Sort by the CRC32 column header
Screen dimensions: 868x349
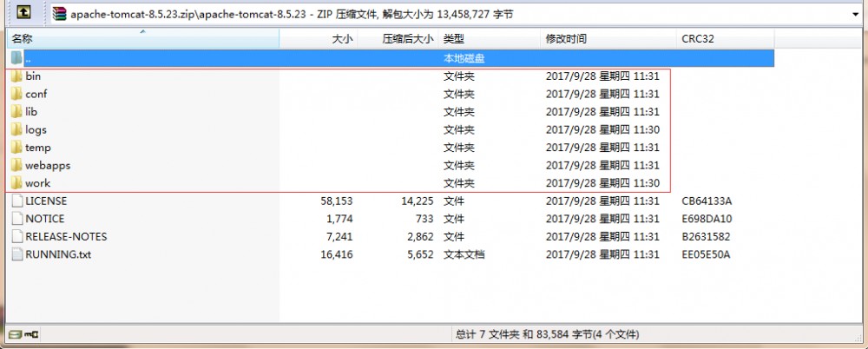[x=725, y=39]
